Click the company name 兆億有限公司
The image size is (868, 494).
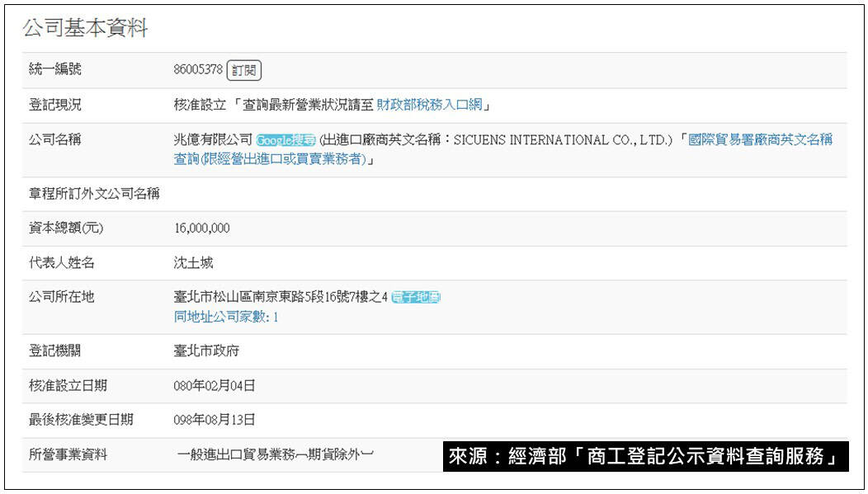pos(213,140)
